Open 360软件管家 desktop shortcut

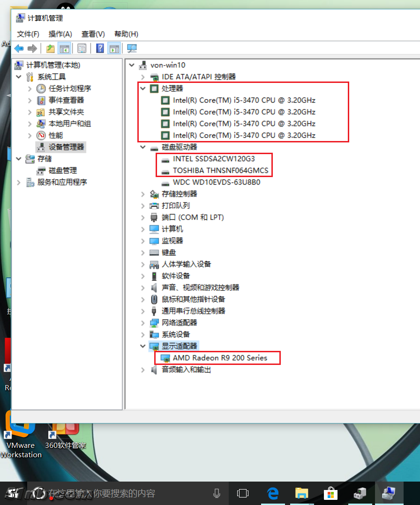pyautogui.click(x=66, y=436)
